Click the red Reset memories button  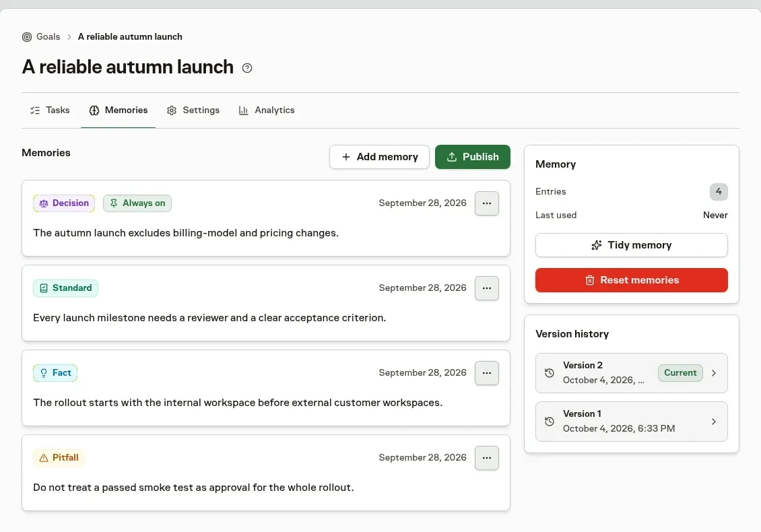632,280
